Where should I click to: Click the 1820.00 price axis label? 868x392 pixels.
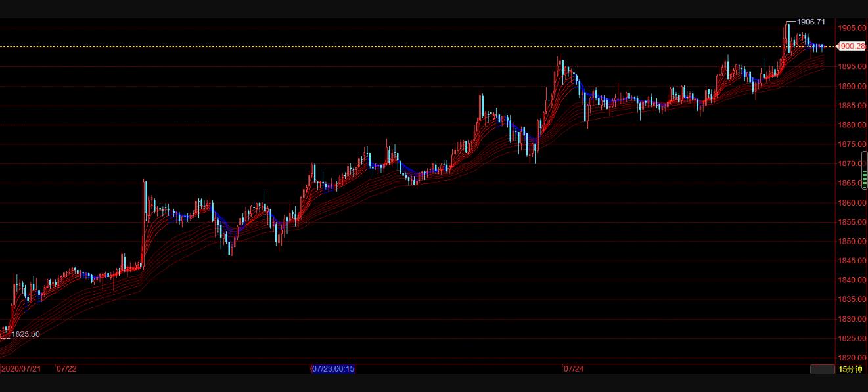pos(852,358)
